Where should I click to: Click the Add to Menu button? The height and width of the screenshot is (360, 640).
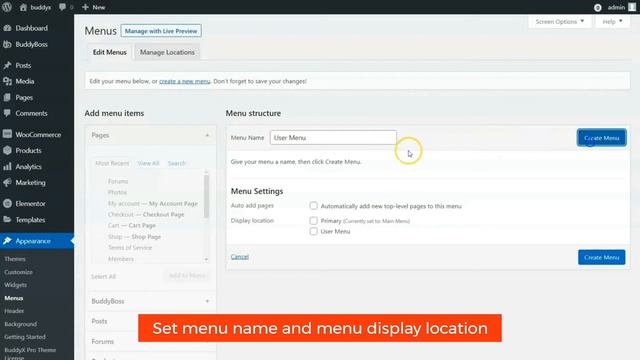coord(187,276)
